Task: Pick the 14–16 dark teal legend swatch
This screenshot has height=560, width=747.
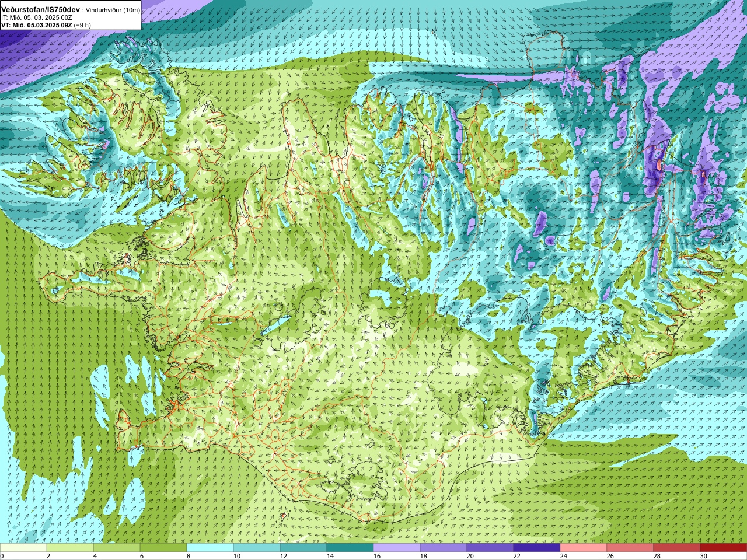Action: point(350,548)
